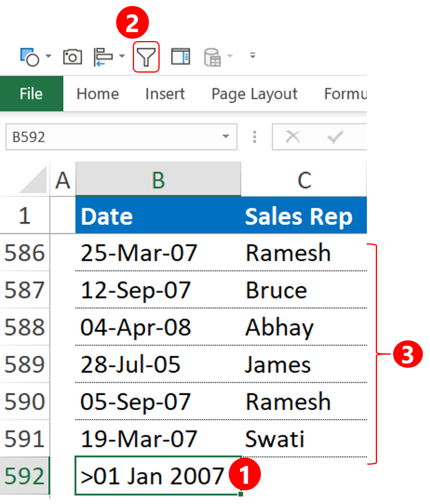Select cell with 12-Sep-07
Screen dimensions: 430x504
point(158,290)
